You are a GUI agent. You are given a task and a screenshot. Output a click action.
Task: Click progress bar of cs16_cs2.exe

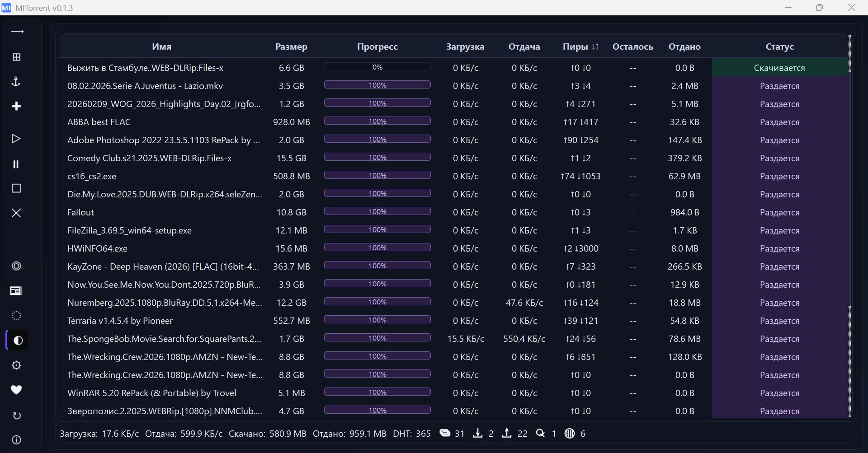pos(377,175)
